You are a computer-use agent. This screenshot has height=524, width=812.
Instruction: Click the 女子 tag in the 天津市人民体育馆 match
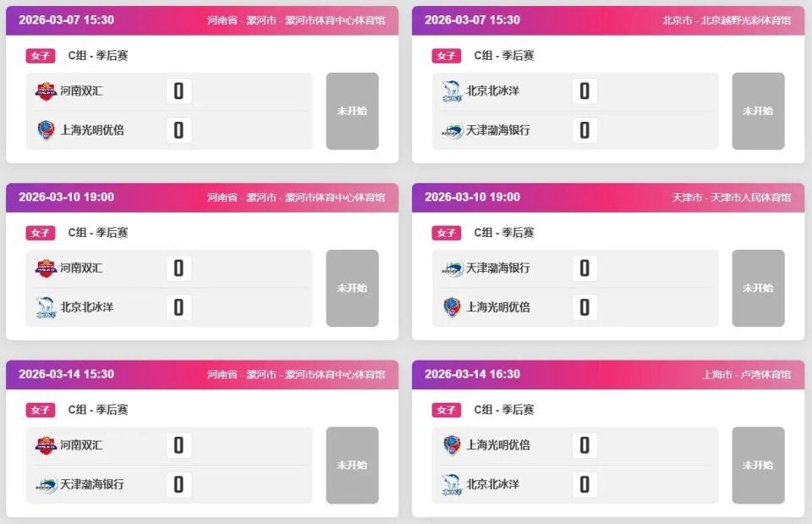(x=447, y=233)
